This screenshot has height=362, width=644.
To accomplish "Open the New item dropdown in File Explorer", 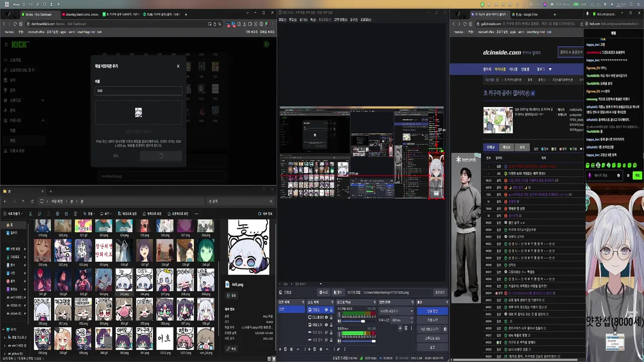I will click(13, 214).
